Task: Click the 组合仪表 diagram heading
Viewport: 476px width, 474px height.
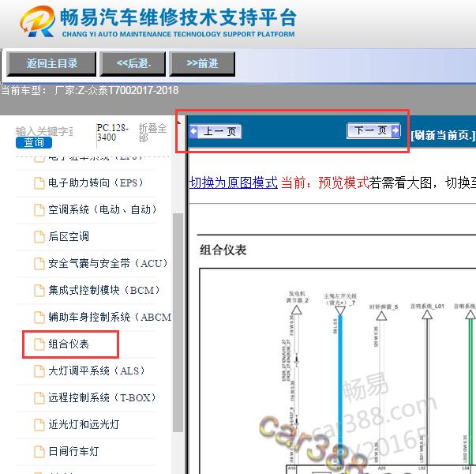Action: [x=223, y=250]
